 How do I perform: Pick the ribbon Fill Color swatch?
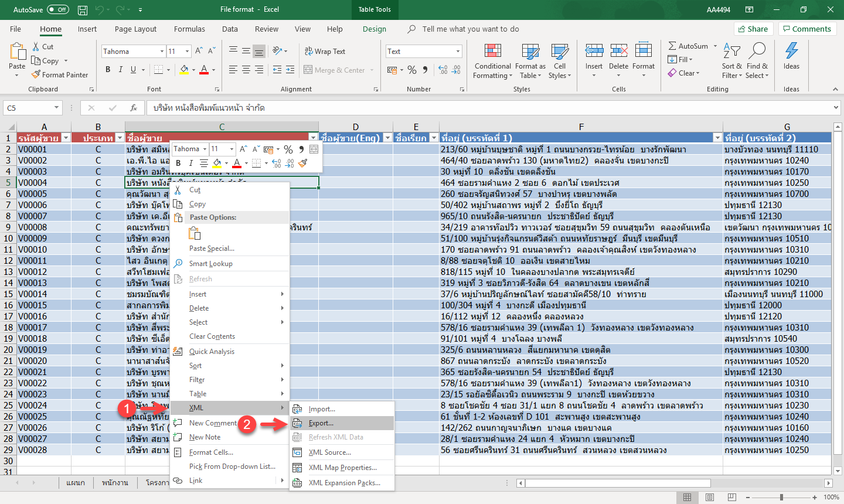coord(184,70)
